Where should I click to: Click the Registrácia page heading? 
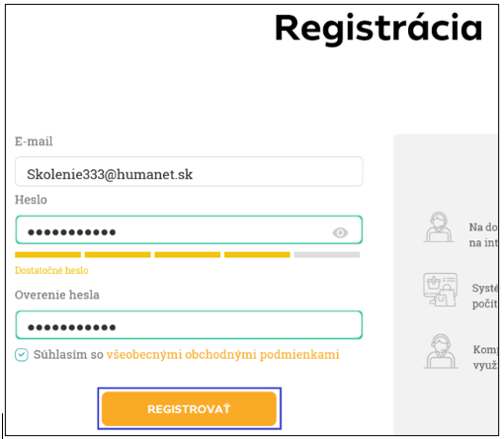378,28
